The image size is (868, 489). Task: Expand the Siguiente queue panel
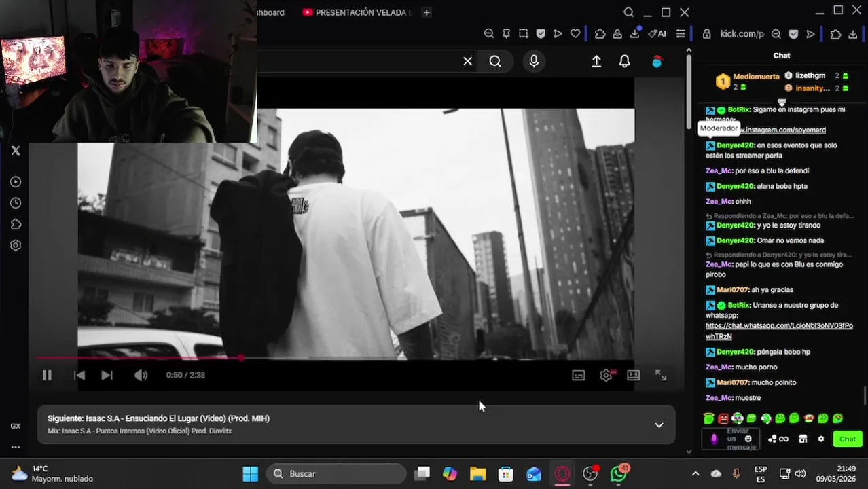(659, 425)
